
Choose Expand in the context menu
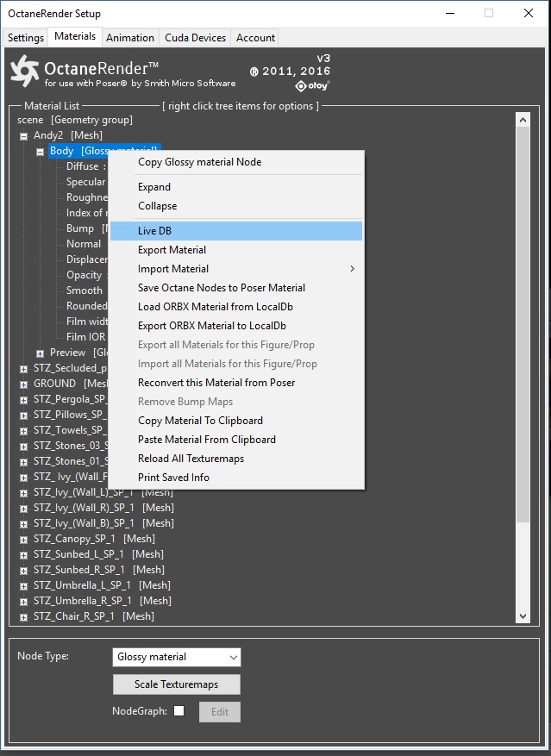click(x=236, y=187)
